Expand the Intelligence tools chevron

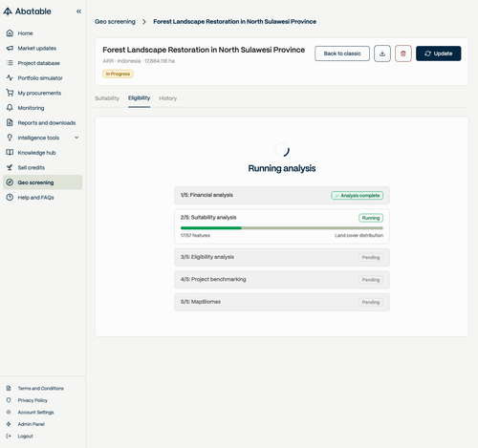[76, 138]
